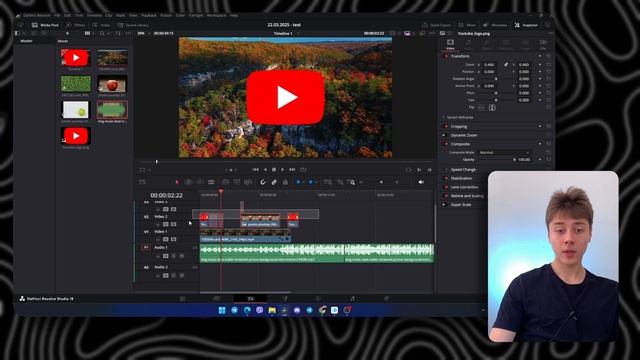Select the Blade edit mode tool
The image size is (640, 360).
[211, 182]
